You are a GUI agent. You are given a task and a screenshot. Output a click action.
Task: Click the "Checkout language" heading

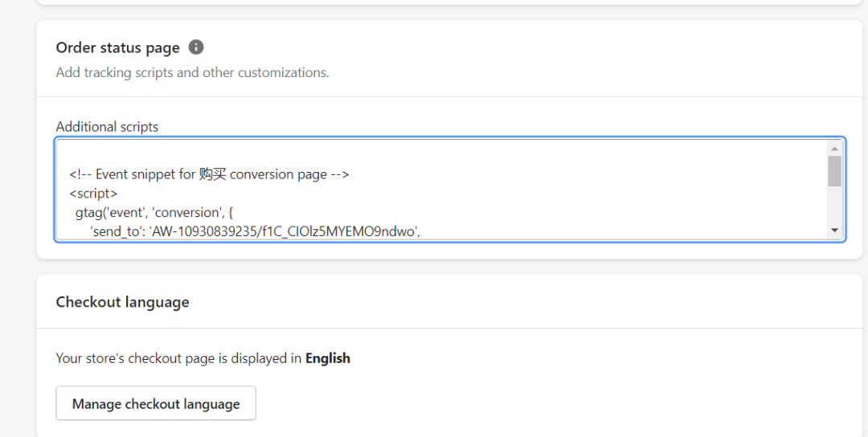[x=122, y=302]
